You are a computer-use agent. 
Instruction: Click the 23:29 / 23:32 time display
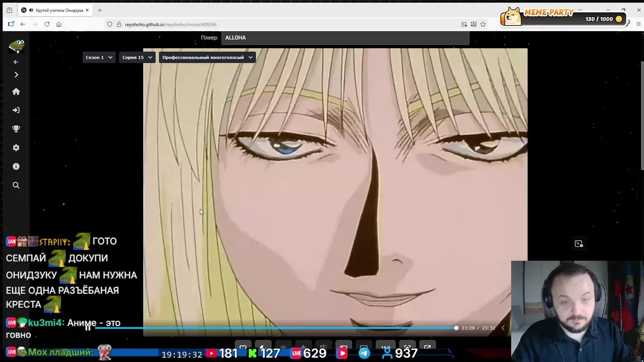tap(478, 328)
